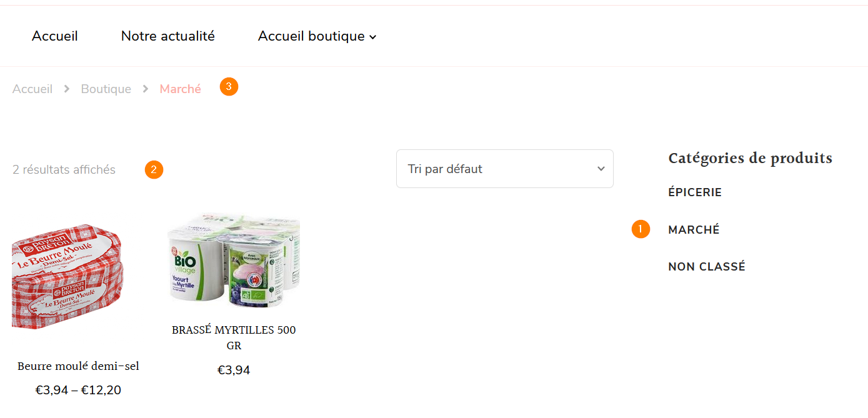
Task: Select the ÉPICERIE product category
Action: [695, 192]
